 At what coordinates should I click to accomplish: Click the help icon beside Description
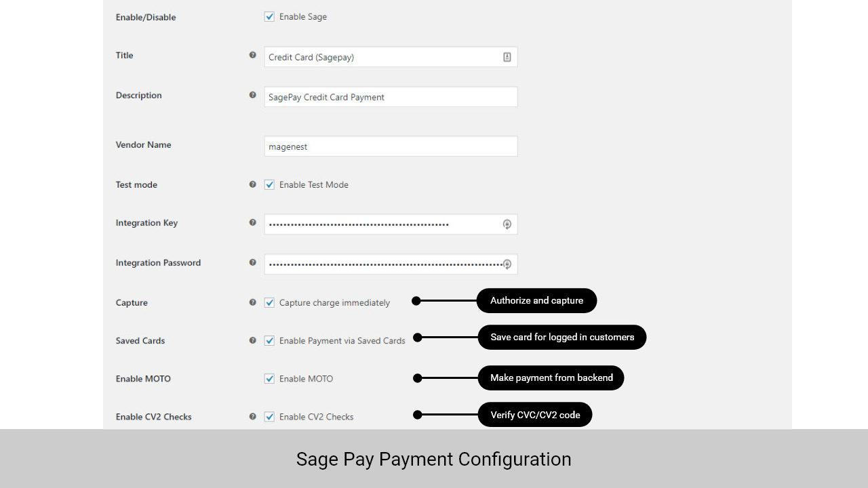(x=253, y=95)
